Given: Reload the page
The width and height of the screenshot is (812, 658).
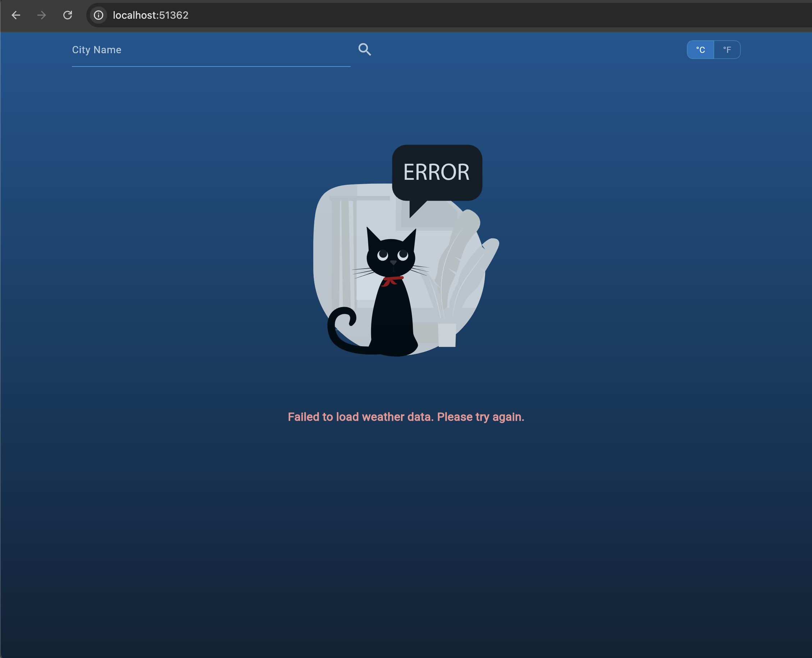Looking at the screenshot, I should tap(68, 15).
